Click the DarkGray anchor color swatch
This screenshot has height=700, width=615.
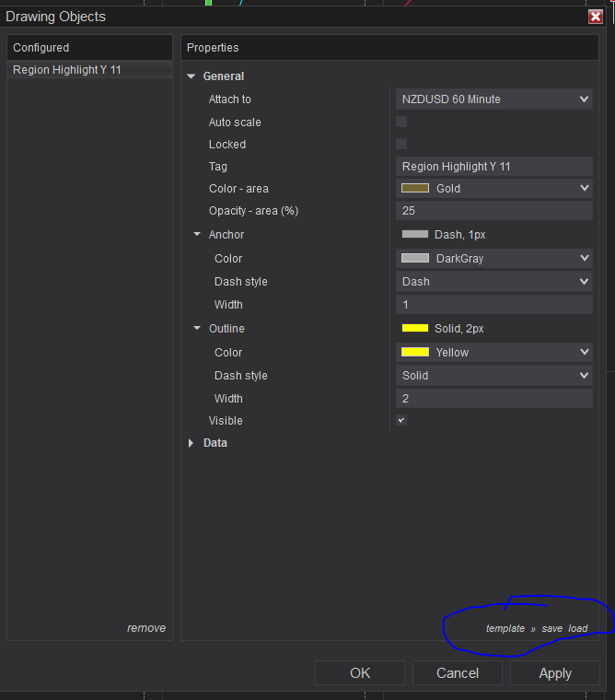point(415,259)
